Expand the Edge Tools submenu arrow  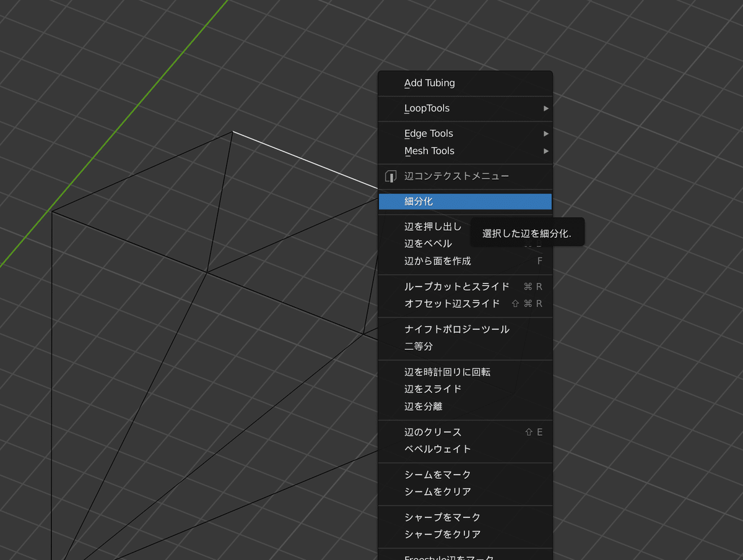[546, 134]
